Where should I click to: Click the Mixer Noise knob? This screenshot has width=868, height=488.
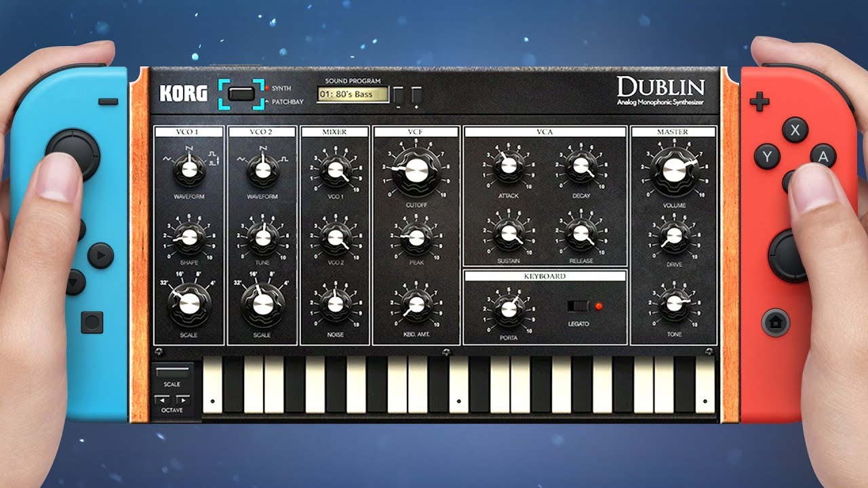(335, 304)
